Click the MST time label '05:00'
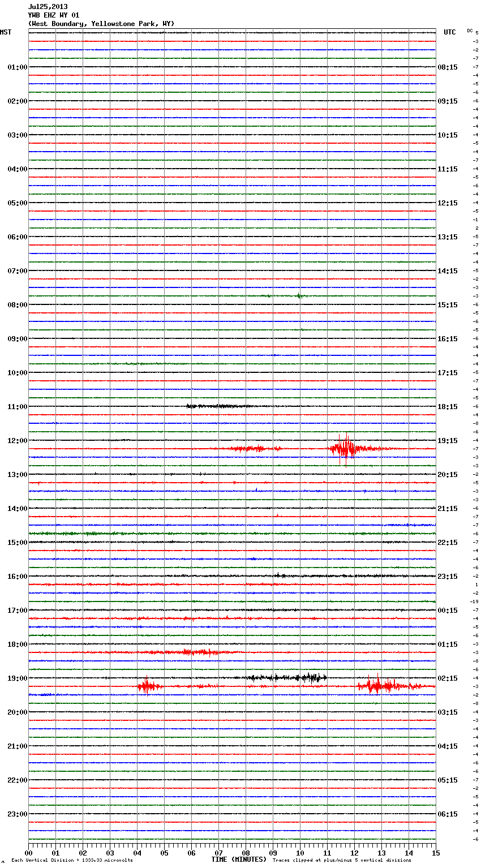The image size is (481, 868). coord(18,203)
